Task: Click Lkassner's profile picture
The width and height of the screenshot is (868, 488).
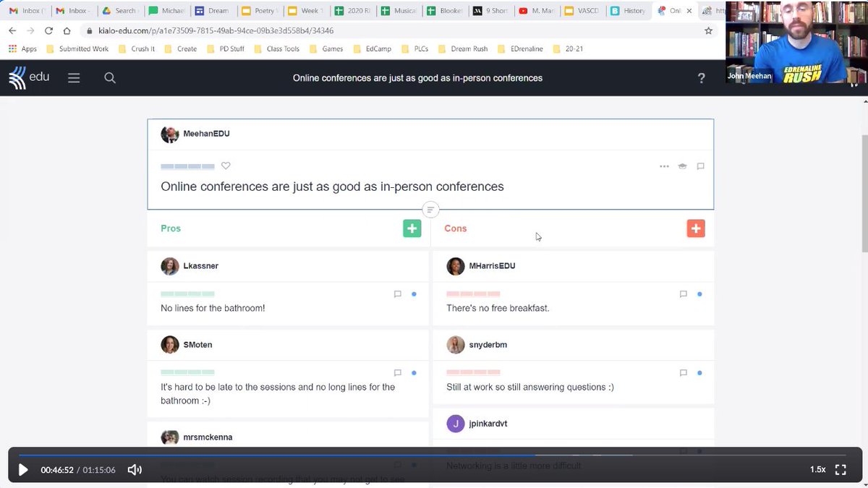Action: [x=170, y=266]
